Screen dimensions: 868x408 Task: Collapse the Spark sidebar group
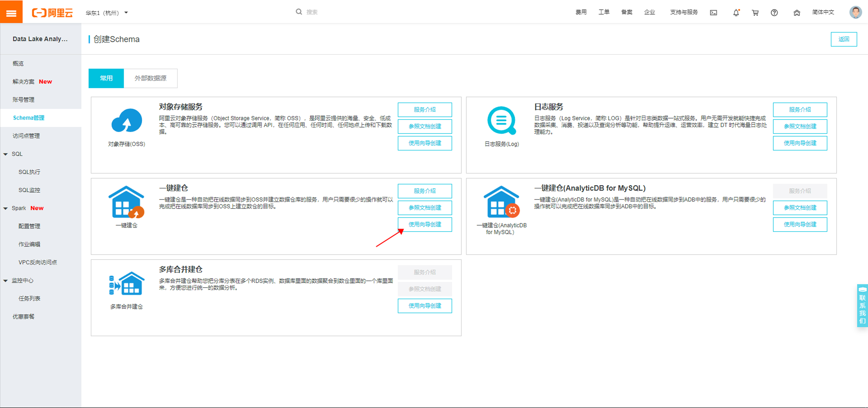pos(5,208)
